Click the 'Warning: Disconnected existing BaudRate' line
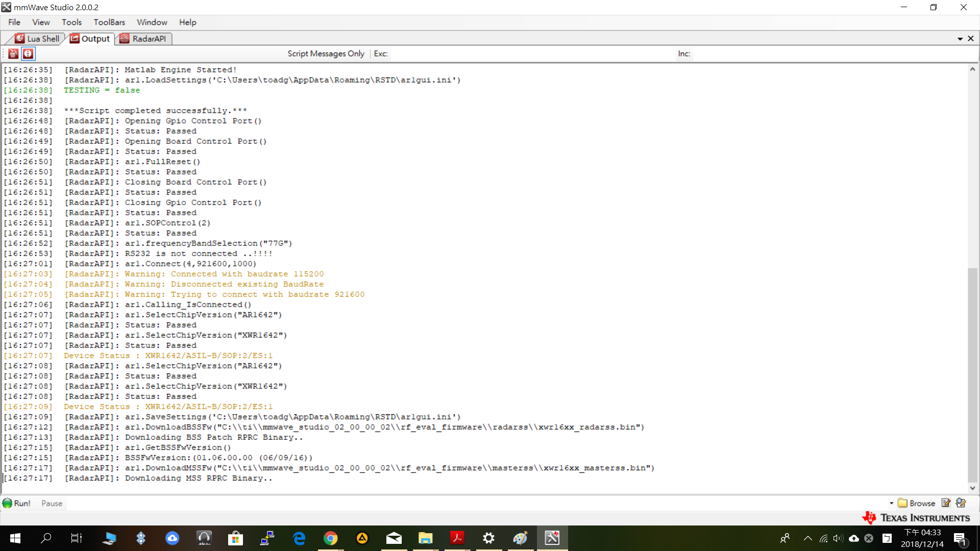 pyautogui.click(x=224, y=284)
